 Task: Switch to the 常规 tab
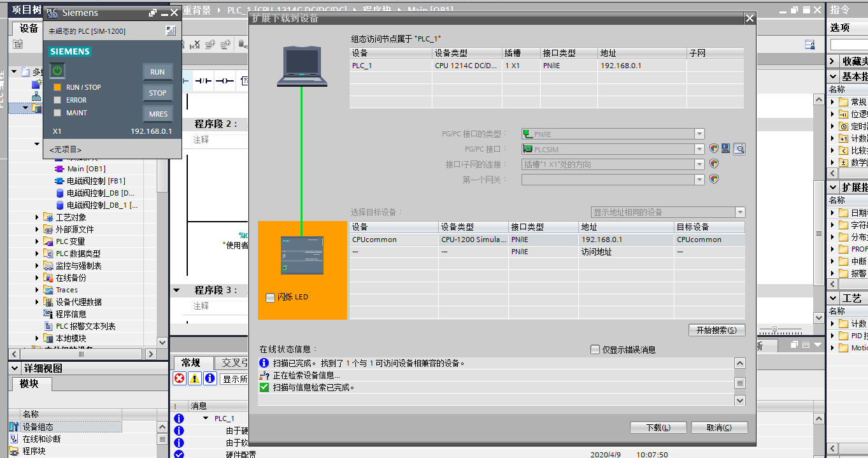point(190,363)
